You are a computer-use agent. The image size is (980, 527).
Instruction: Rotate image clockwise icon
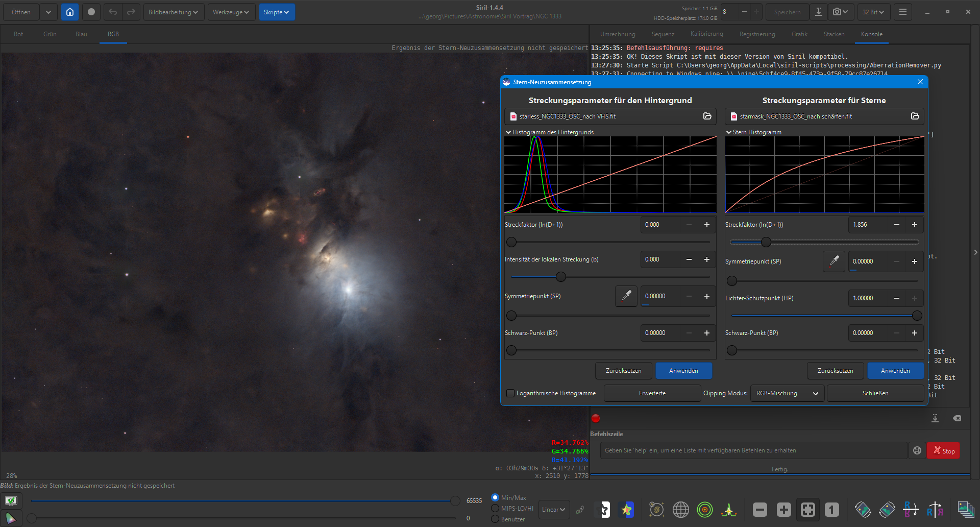(887, 509)
